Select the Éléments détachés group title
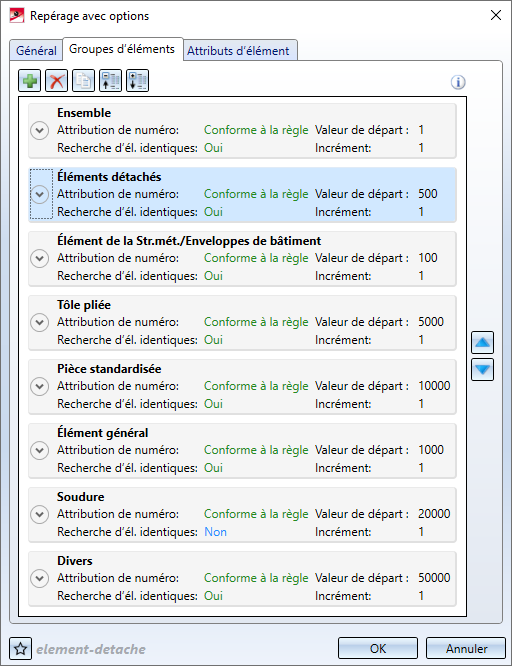 click(x=109, y=177)
